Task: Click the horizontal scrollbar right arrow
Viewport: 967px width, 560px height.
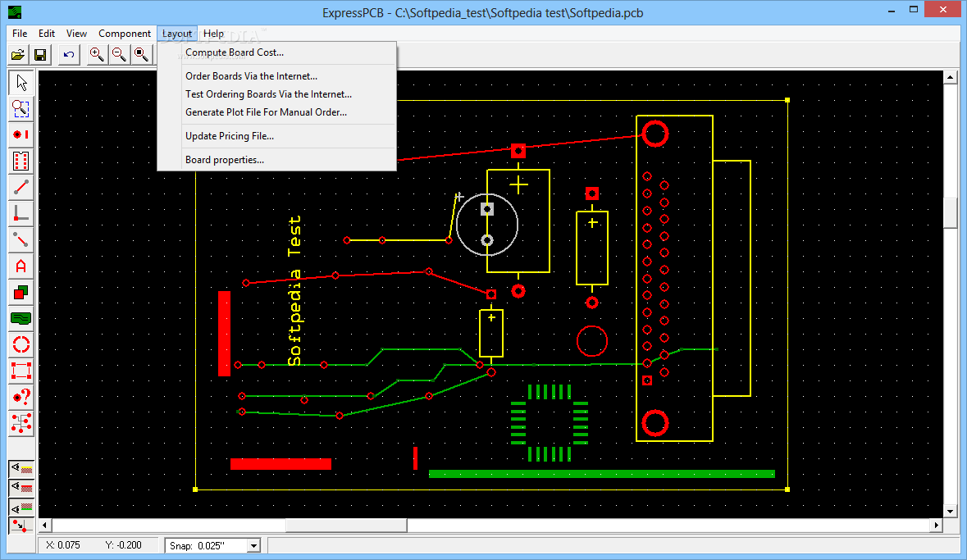Action: 937,526
